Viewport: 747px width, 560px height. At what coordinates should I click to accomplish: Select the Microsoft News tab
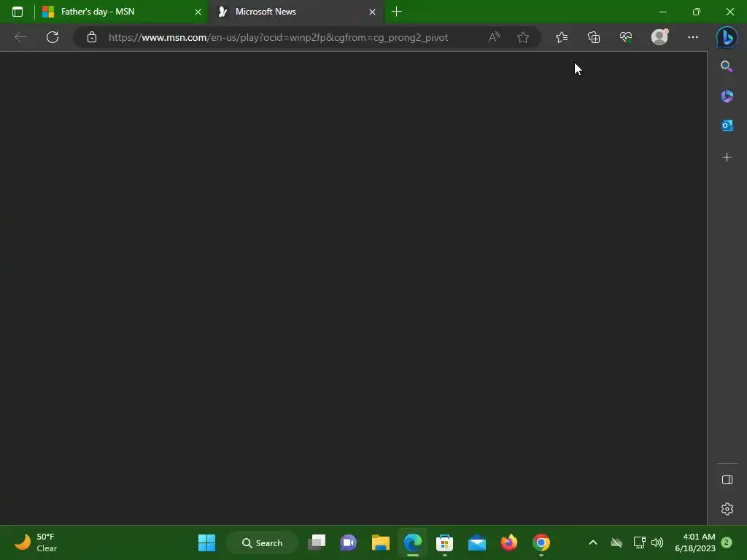pos(295,12)
